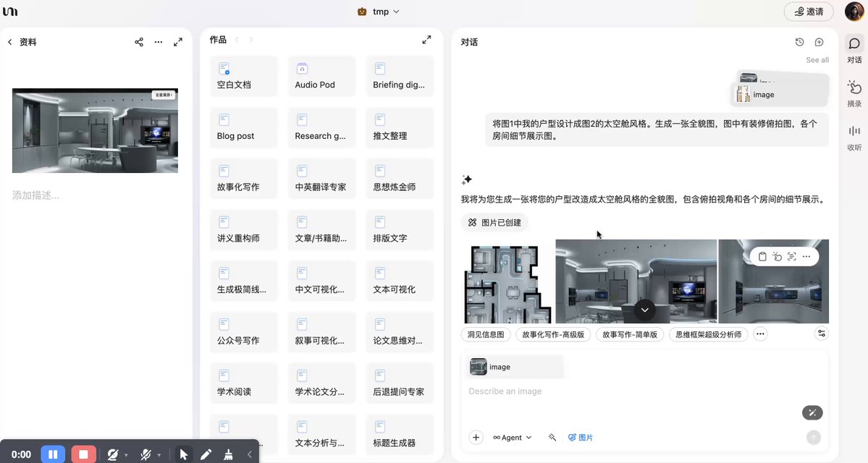Toggle the camera off in the recording toolbar
Viewport: 868px width, 463px height.
click(113, 454)
